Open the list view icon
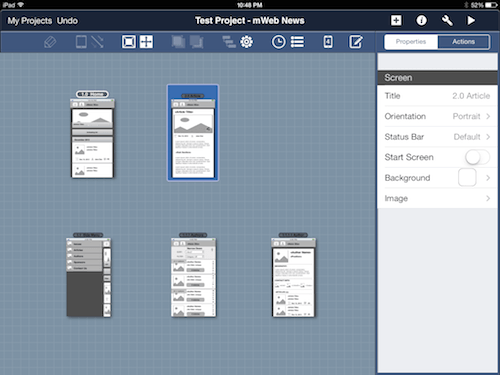Viewport: 500px width, 375px height. (x=297, y=42)
